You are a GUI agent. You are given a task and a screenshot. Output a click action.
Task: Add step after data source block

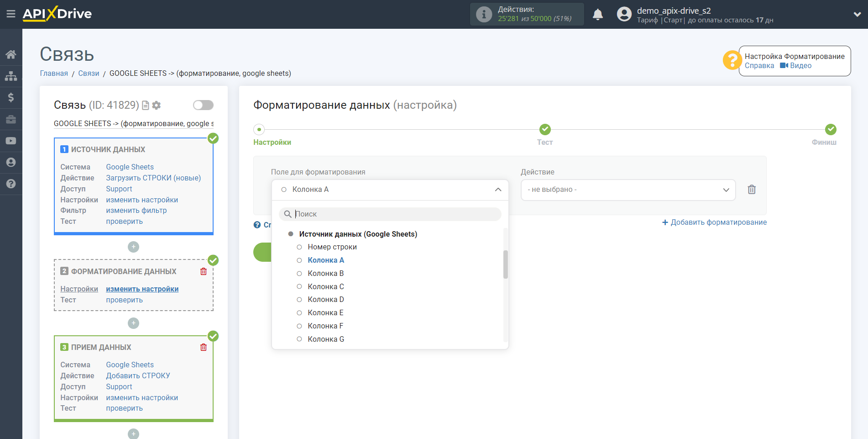pyautogui.click(x=133, y=247)
